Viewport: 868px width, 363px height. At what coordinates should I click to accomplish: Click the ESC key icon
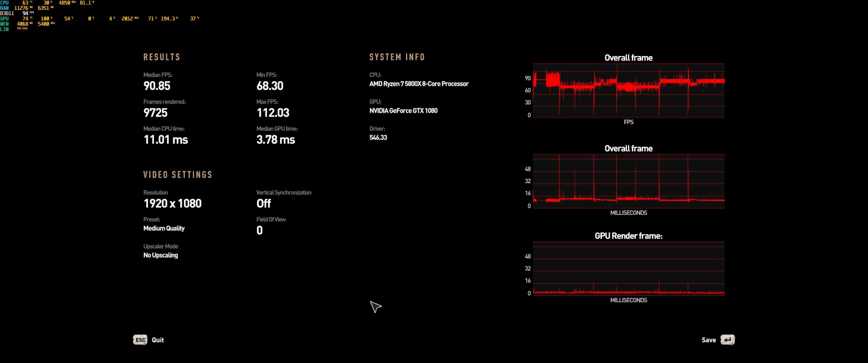pos(140,340)
